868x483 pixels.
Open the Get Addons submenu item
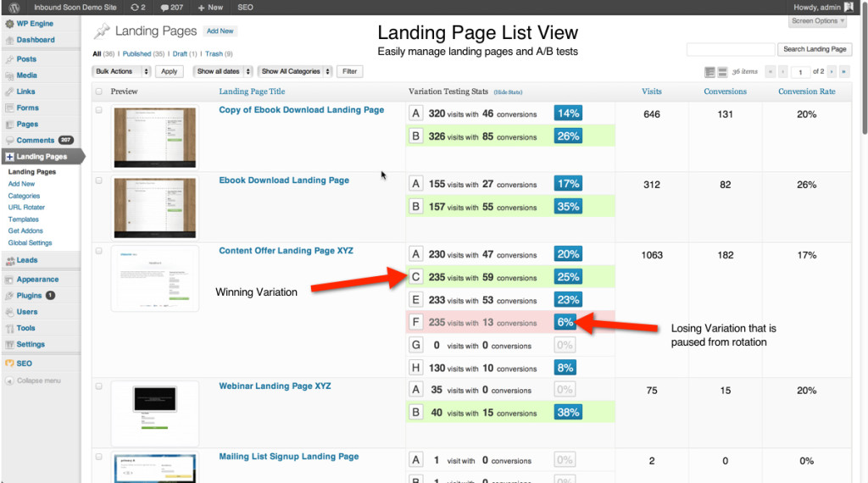pos(25,231)
